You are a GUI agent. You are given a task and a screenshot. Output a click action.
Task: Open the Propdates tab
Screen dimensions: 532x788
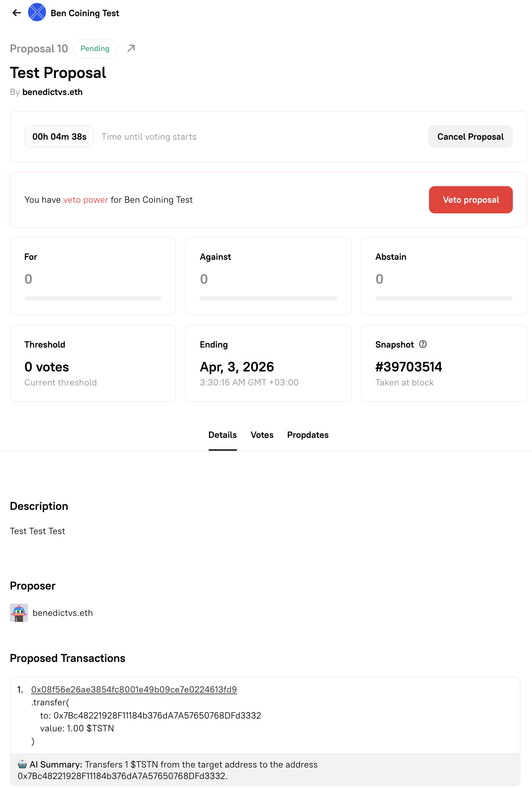point(308,435)
